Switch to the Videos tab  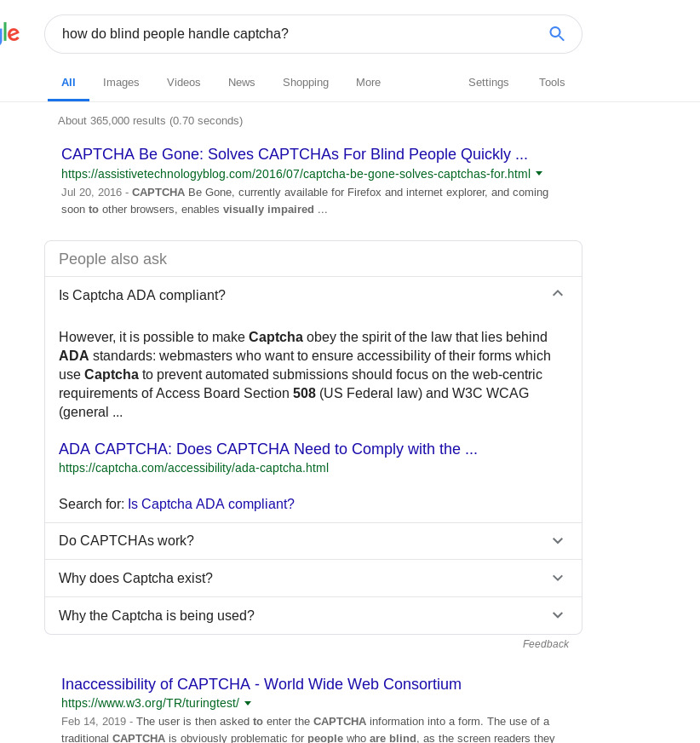click(183, 83)
